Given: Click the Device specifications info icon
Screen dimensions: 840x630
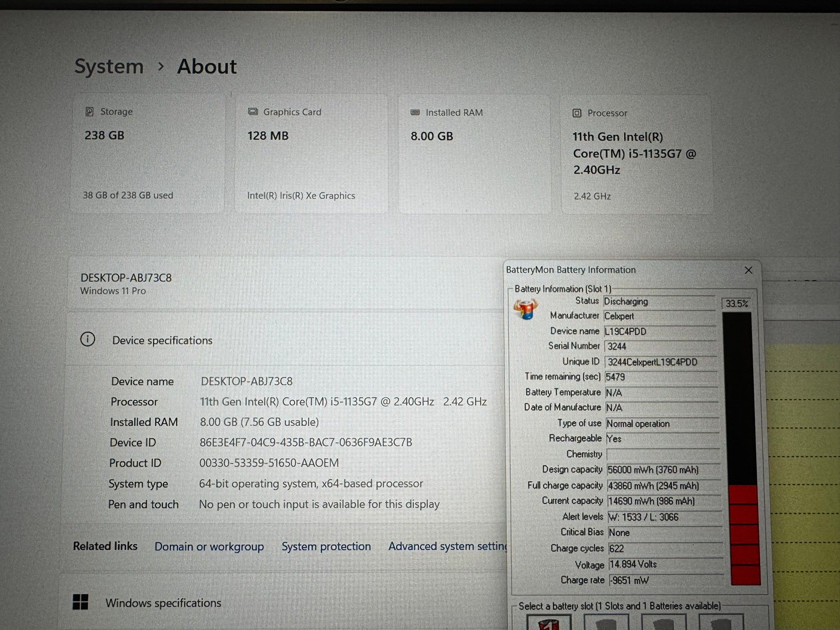Looking at the screenshot, I should 87,339.
